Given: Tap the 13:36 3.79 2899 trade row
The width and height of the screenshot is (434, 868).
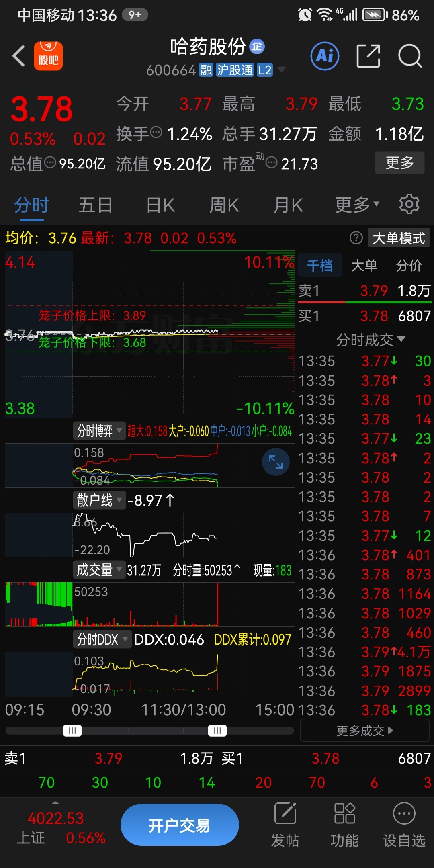Looking at the screenshot, I should pyautogui.click(x=364, y=691).
